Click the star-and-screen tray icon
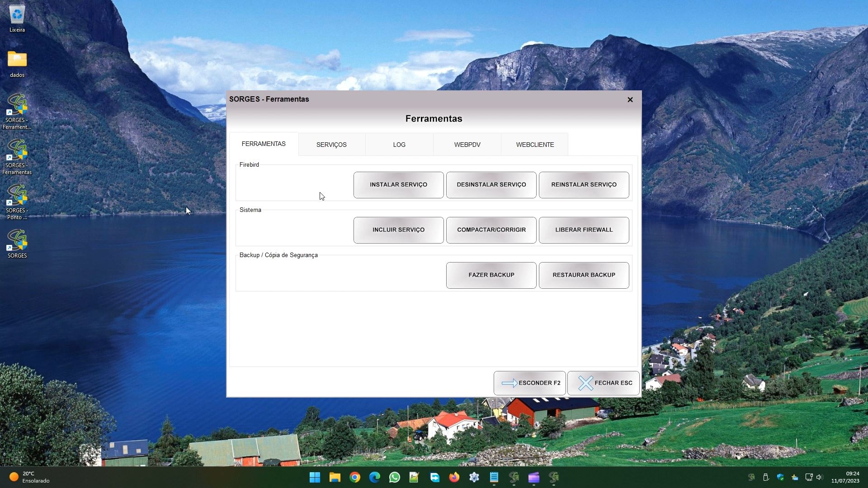 [x=795, y=477]
